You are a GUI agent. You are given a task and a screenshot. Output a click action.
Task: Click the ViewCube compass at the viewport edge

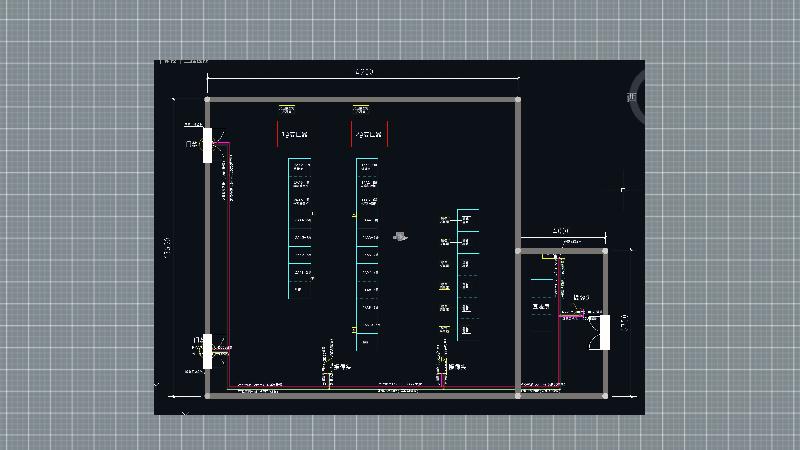[637, 98]
